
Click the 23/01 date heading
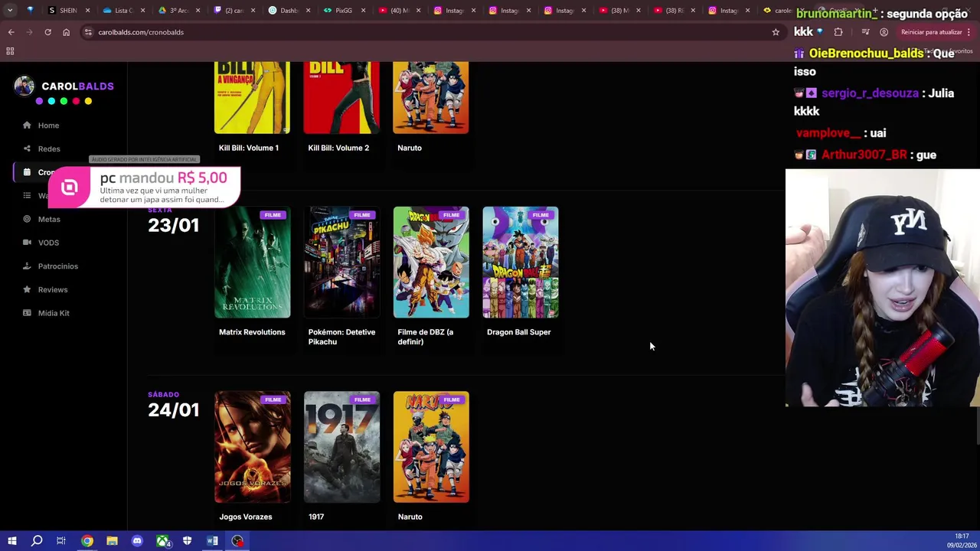[x=173, y=225]
